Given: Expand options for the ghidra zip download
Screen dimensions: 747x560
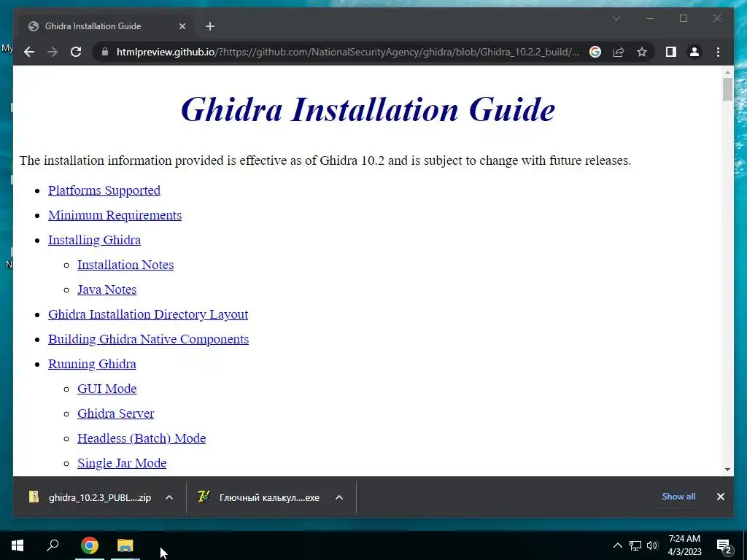Looking at the screenshot, I should tap(169, 497).
